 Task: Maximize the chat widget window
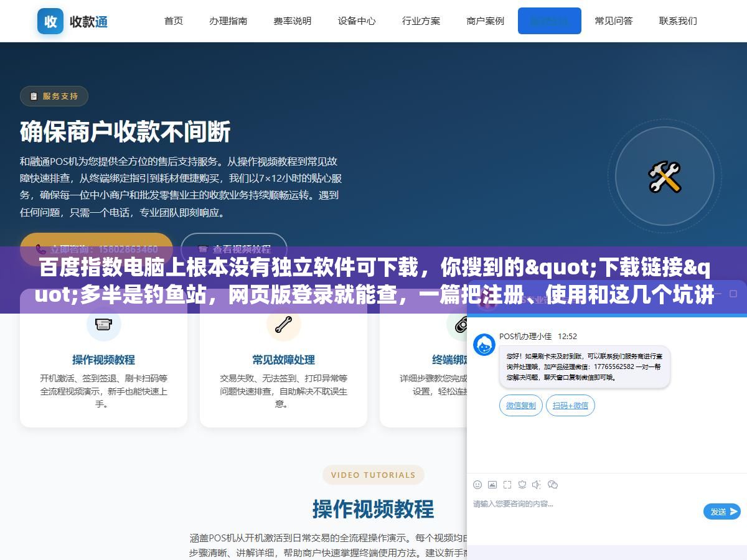(x=733, y=293)
